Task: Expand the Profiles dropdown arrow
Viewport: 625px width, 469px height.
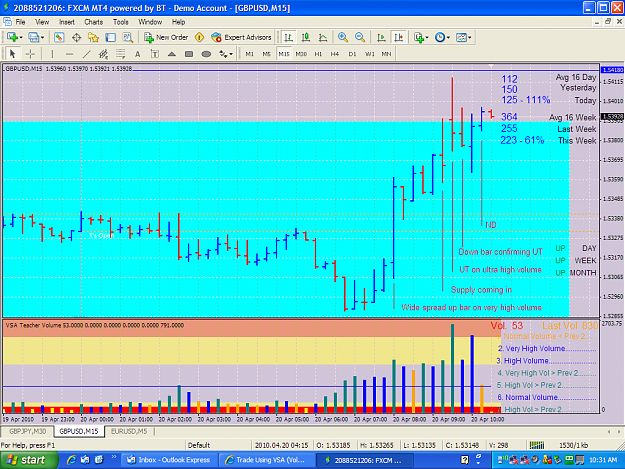Action: click(x=42, y=38)
